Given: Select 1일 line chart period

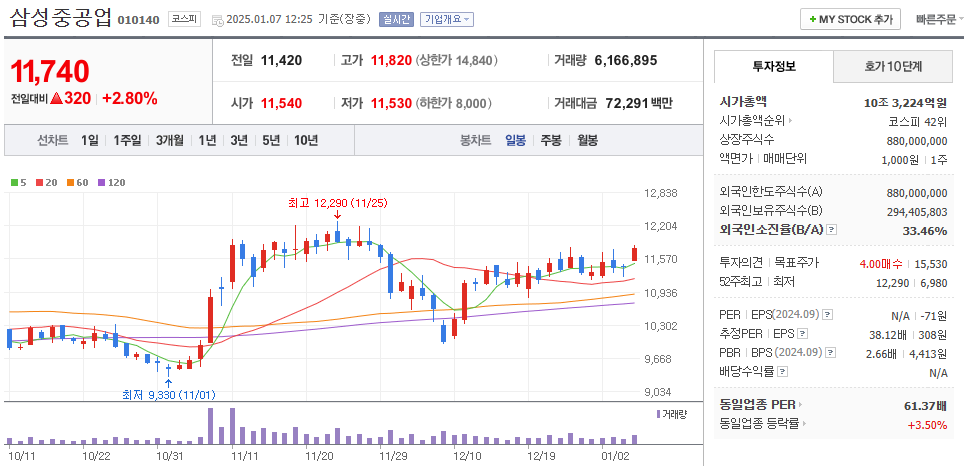Looking at the screenshot, I should pyautogui.click(x=89, y=141).
